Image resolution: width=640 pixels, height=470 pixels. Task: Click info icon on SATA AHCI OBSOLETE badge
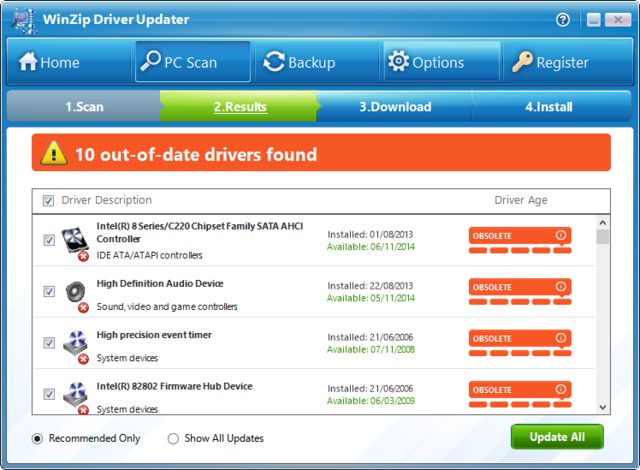[x=561, y=235]
